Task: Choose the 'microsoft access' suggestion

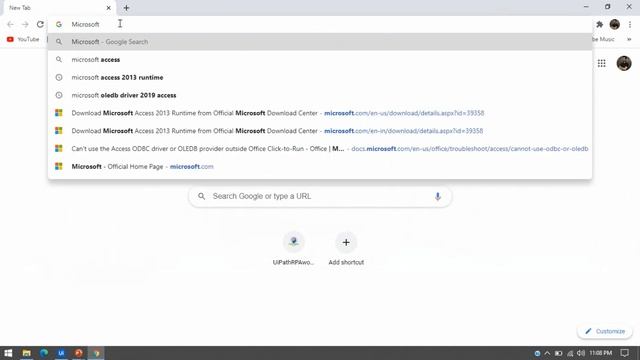Action: click(x=320, y=60)
